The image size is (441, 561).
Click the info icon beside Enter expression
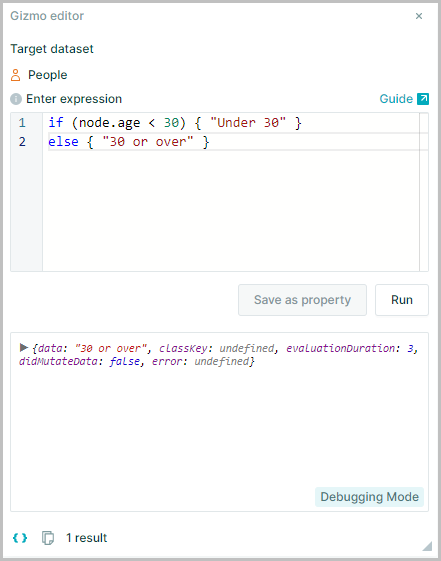[x=16, y=99]
